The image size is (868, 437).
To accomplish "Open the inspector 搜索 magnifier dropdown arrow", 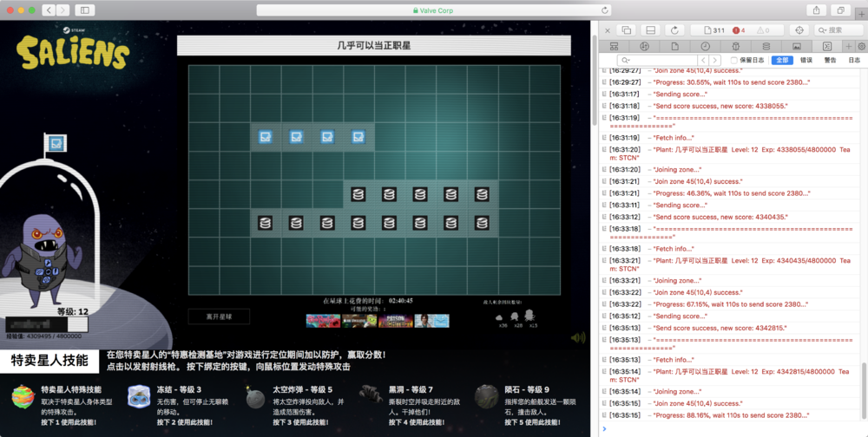I will click(x=822, y=30).
